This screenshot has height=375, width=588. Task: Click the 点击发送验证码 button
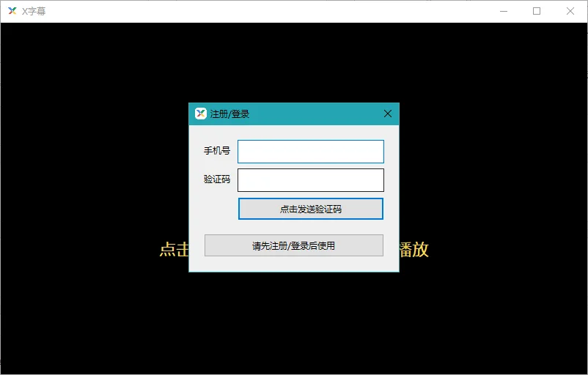pos(311,209)
